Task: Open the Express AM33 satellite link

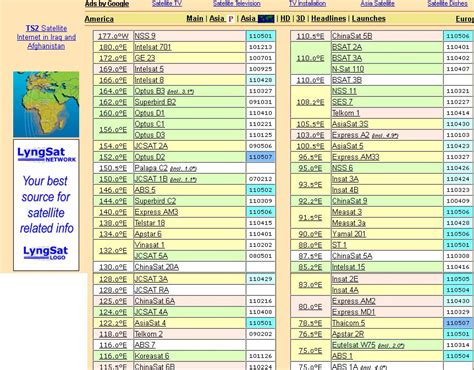Action: tap(356, 157)
